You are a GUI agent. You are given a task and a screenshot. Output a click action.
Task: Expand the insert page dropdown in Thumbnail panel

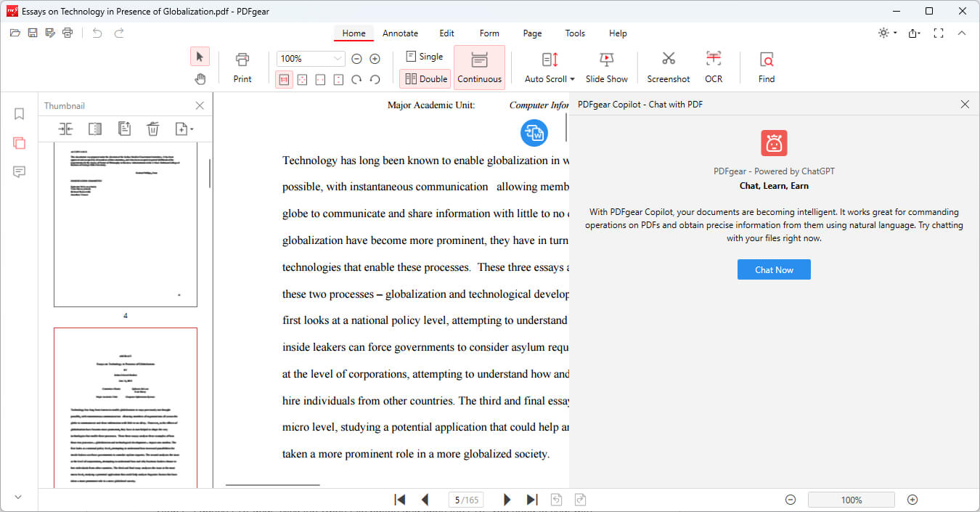click(192, 129)
